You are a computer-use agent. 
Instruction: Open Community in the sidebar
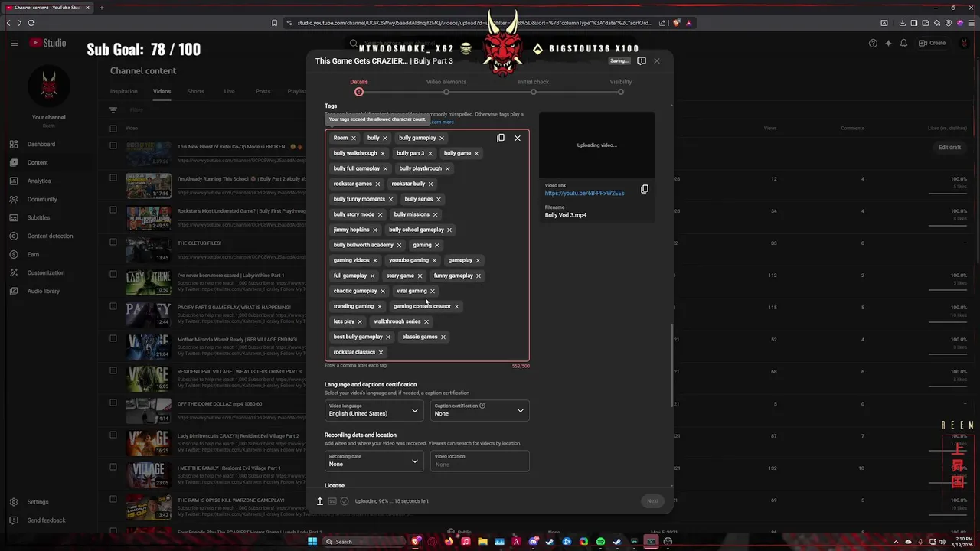[49, 199]
